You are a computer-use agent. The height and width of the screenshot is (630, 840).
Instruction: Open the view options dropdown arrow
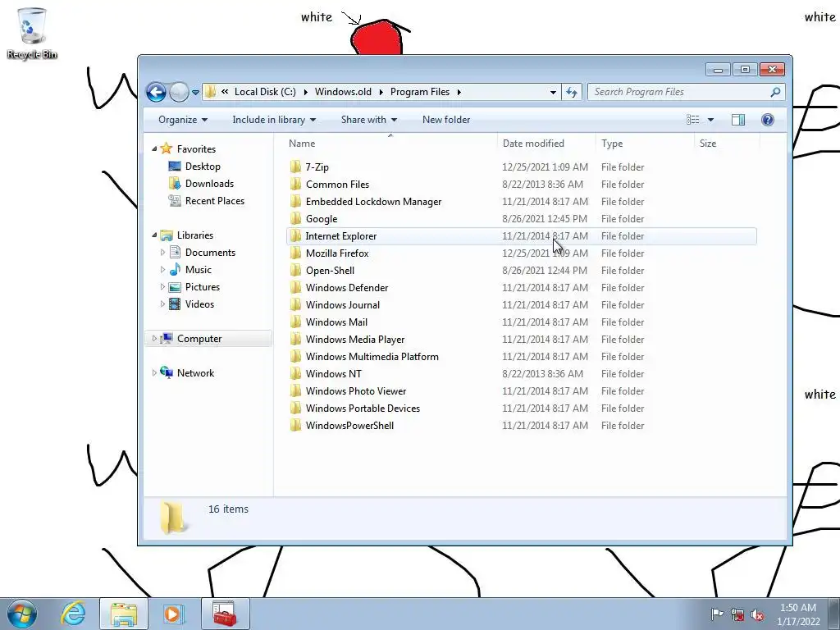tap(711, 120)
